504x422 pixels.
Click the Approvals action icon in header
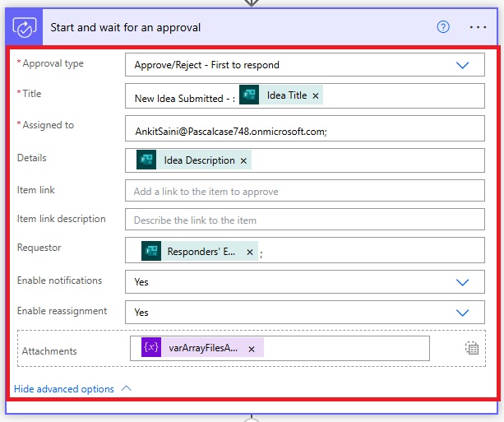coord(24,27)
